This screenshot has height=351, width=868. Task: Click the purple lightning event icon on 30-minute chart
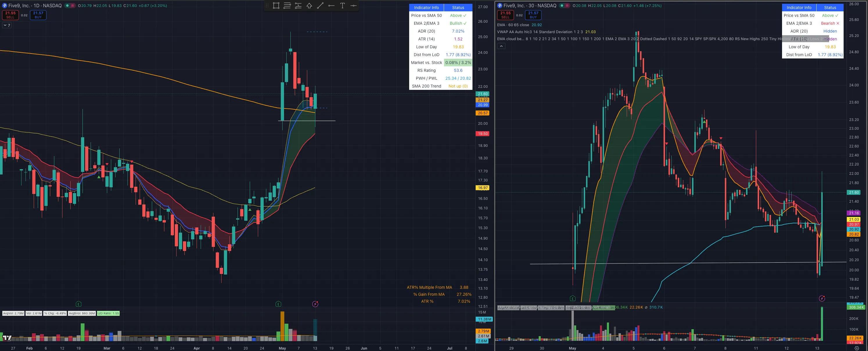point(822,298)
